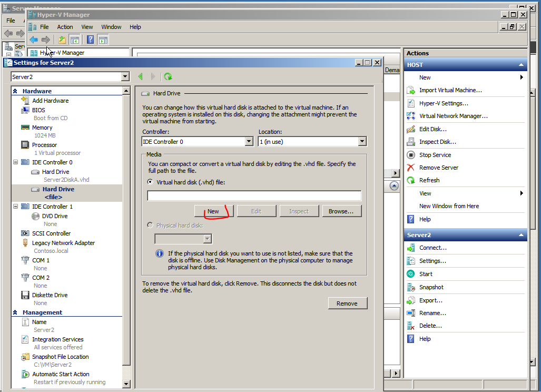Click the forward arrow in Hyper-V Manager toolbar
Viewport: 541px width, 392px height.
coord(45,40)
